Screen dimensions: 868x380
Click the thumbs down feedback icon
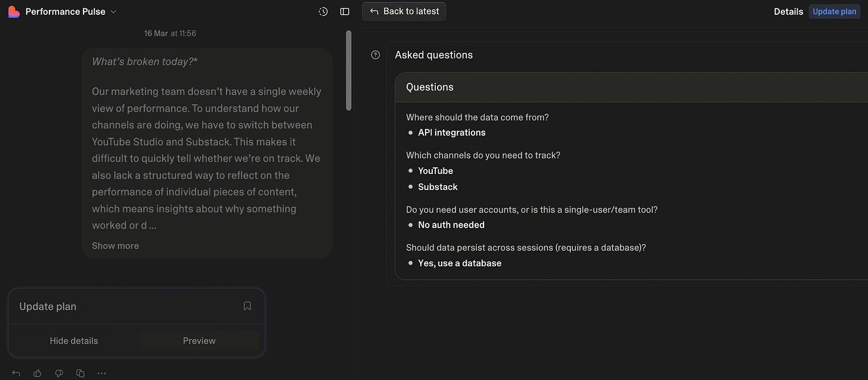click(59, 373)
